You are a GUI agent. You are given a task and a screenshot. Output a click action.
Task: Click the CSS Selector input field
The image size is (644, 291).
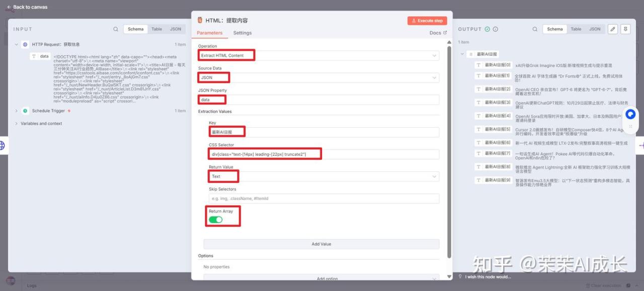point(324,154)
